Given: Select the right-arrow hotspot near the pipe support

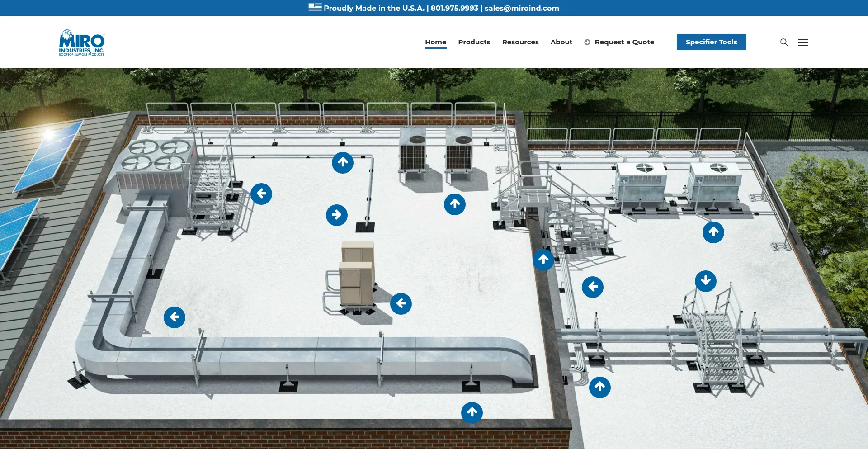Looking at the screenshot, I should pyautogui.click(x=337, y=215).
